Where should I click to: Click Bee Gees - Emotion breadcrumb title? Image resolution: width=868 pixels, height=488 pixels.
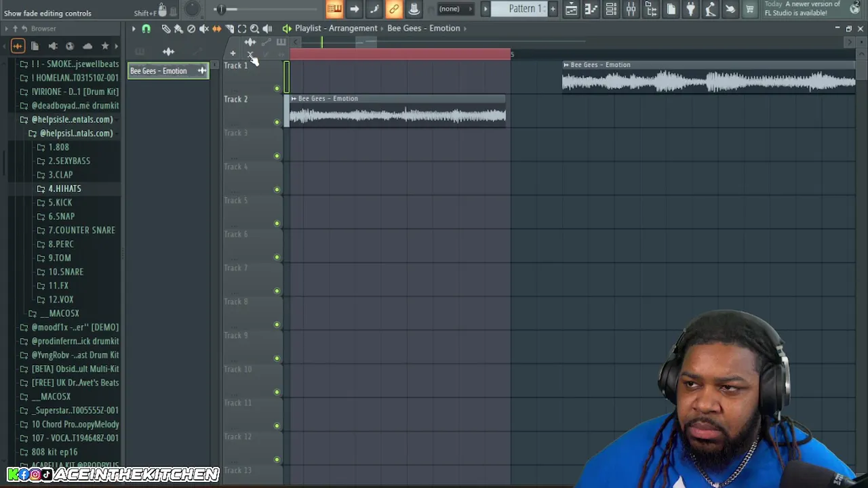(423, 28)
